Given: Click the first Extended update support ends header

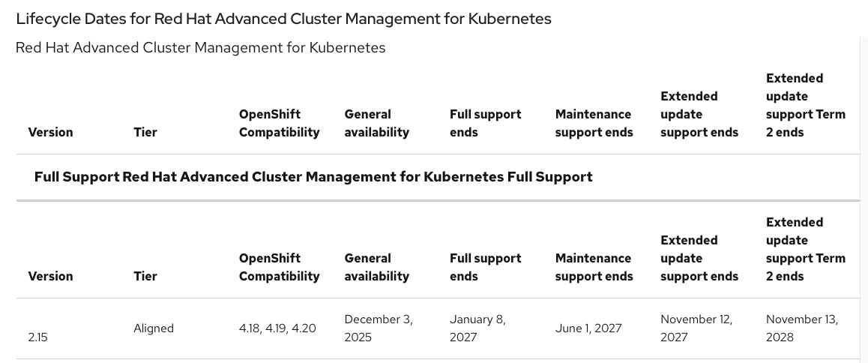Looking at the screenshot, I should pyautogui.click(x=699, y=114).
